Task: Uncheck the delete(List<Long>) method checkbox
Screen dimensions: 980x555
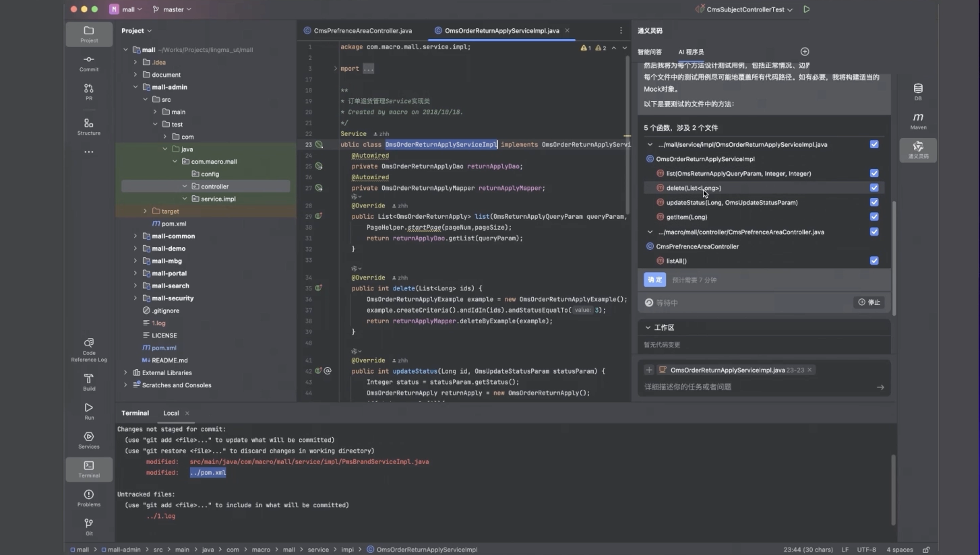Action: pyautogui.click(x=874, y=188)
